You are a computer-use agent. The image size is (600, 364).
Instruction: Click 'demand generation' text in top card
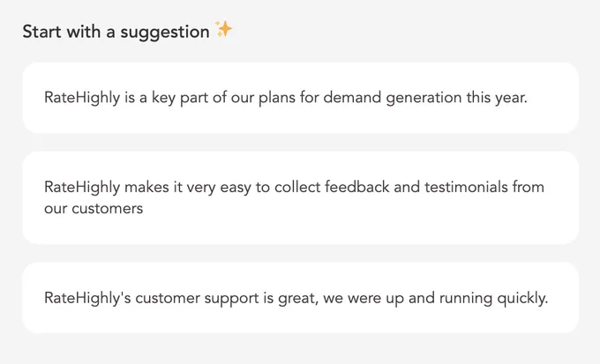tap(393, 98)
